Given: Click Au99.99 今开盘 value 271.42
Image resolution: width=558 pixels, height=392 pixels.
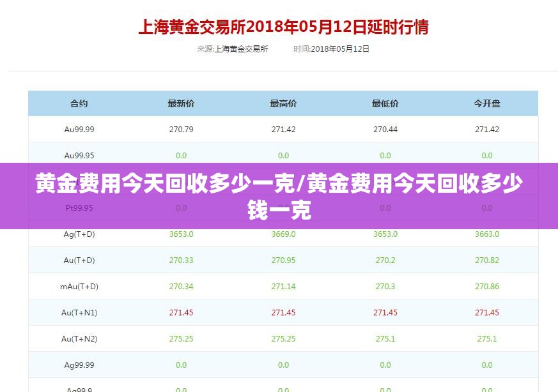Looking at the screenshot, I should coord(487,130).
